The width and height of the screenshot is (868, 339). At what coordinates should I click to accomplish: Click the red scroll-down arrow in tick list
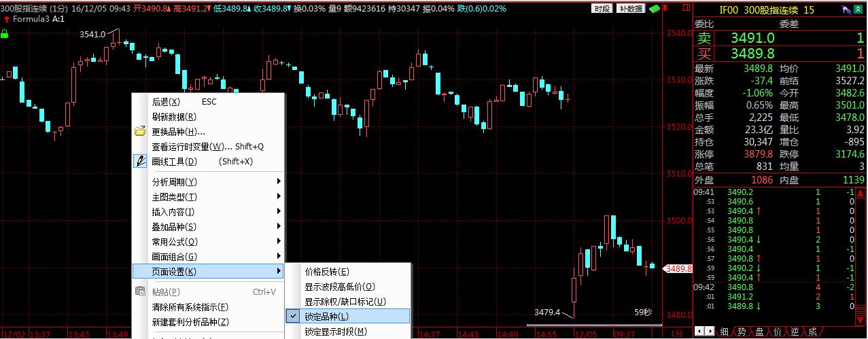tap(861, 321)
